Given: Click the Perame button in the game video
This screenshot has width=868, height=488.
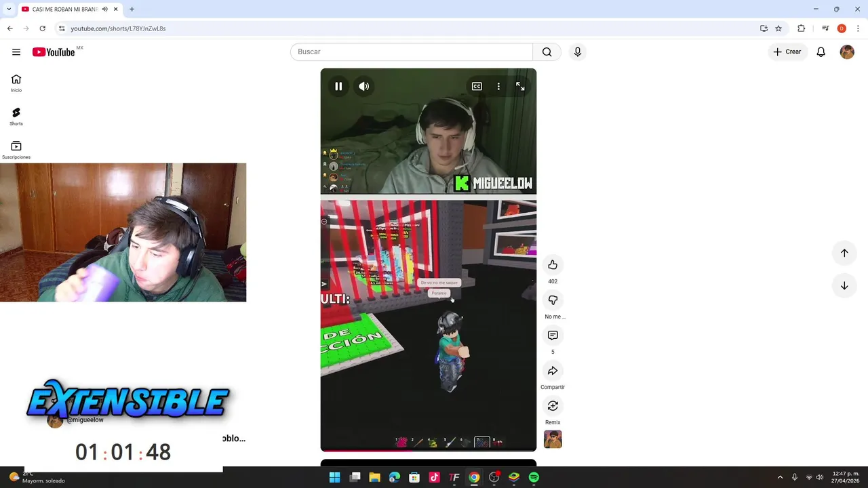Looking at the screenshot, I should coord(439,293).
